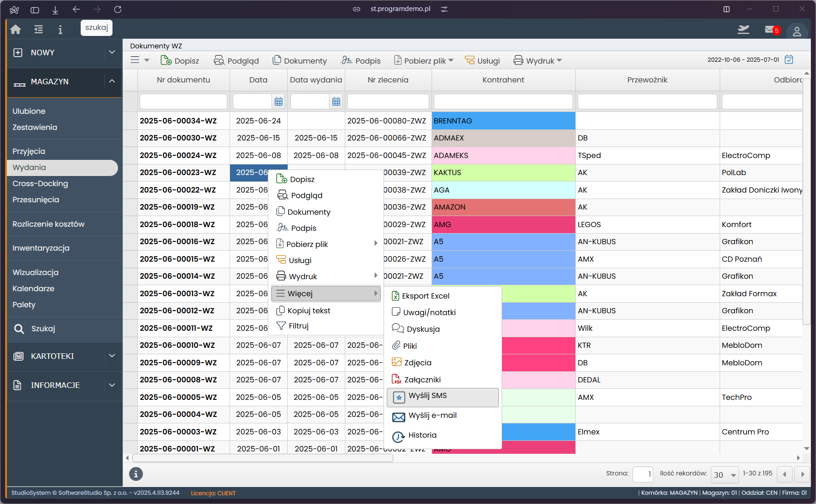Expand the KARTOTEKI sidebar section
This screenshot has width=816, height=504.
112,356
